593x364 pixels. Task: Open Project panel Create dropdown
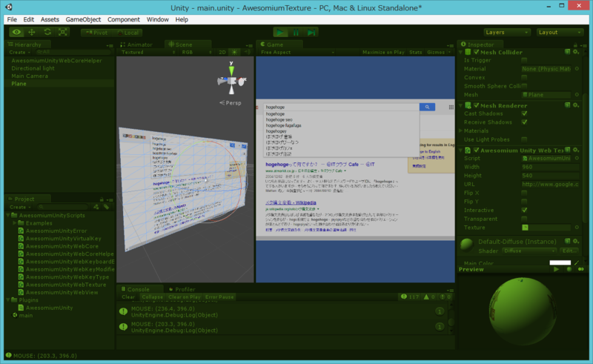(x=20, y=207)
